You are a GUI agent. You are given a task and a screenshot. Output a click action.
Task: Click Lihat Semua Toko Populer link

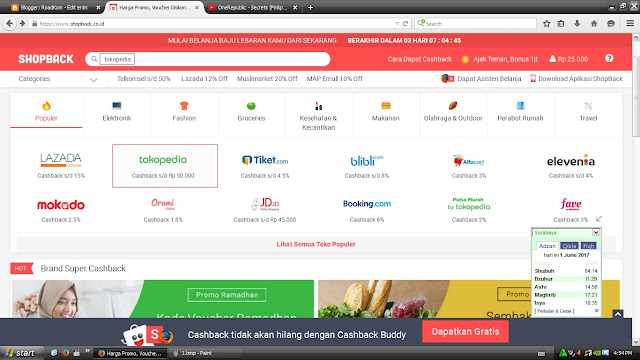[316, 244]
